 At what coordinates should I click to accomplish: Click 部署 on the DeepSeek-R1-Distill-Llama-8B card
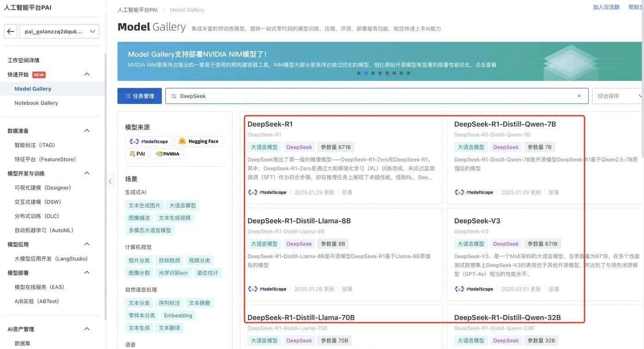point(347,289)
